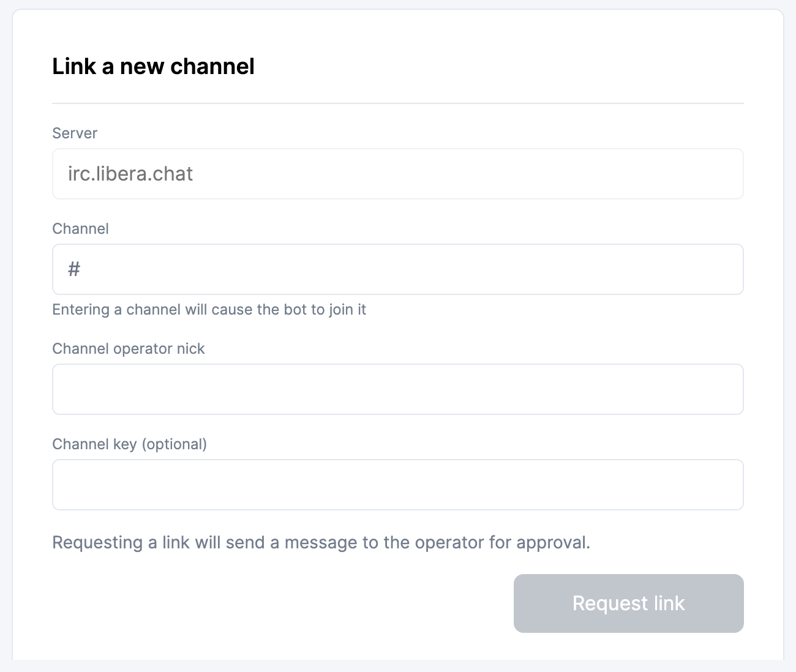Focus the Channel name input field
This screenshot has width=796, height=672.
(398, 269)
